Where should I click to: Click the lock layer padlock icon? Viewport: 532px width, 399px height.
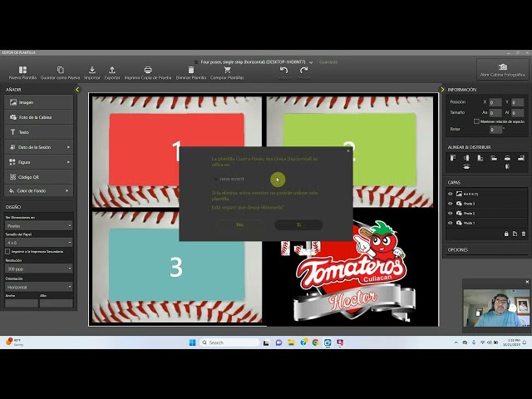pyautogui.click(x=506, y=234)
